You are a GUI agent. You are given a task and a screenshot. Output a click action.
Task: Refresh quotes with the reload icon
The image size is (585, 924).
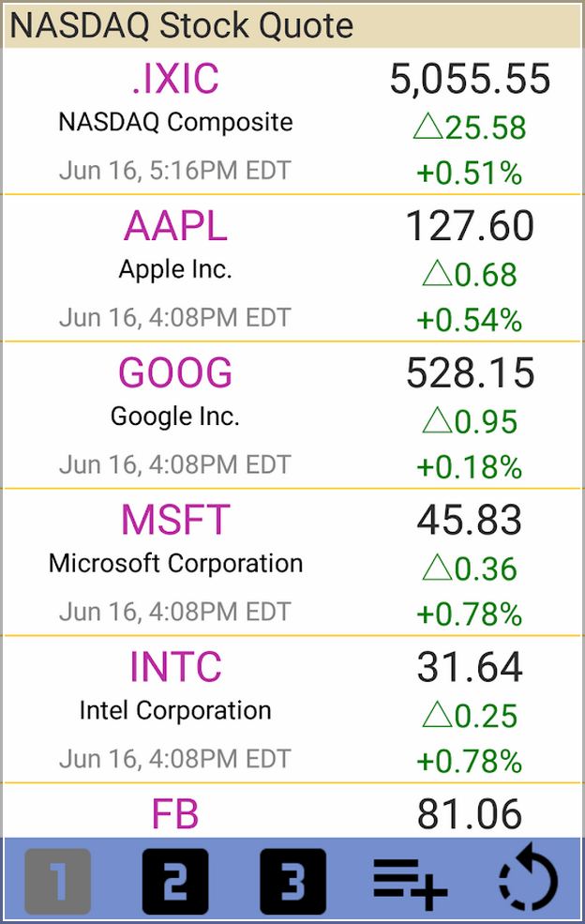point(528,879)
